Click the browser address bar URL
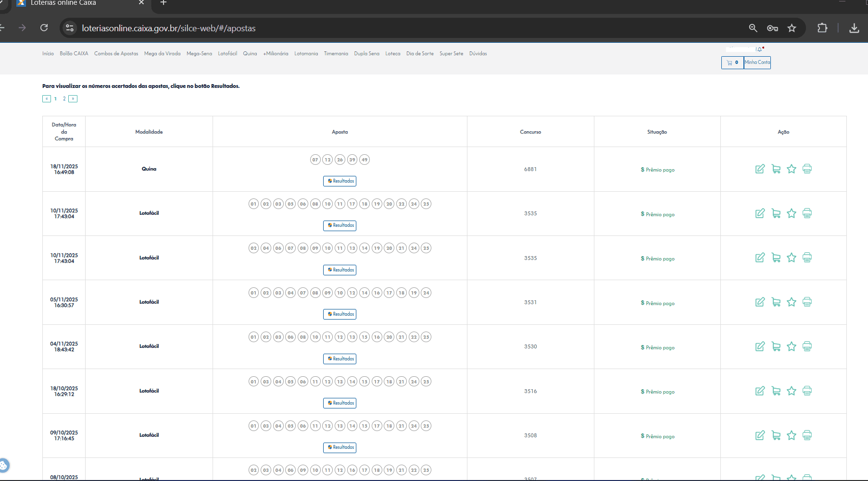 click(168, 28)
